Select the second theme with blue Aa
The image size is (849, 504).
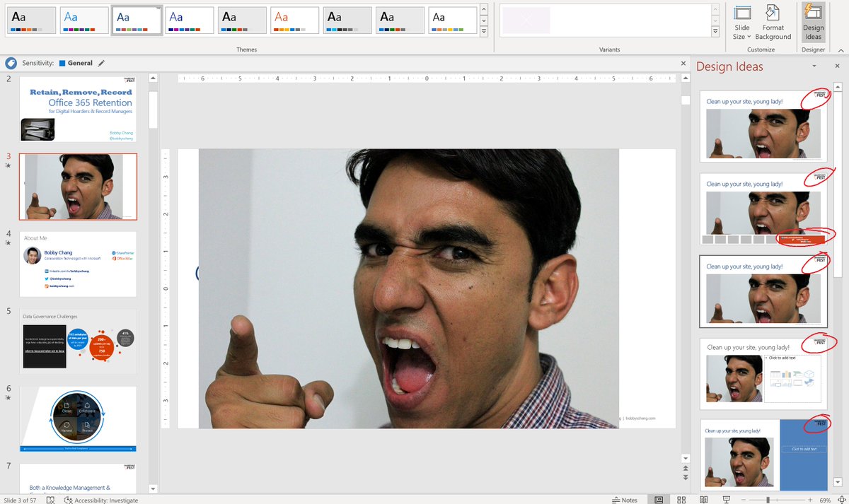(84, 20)
